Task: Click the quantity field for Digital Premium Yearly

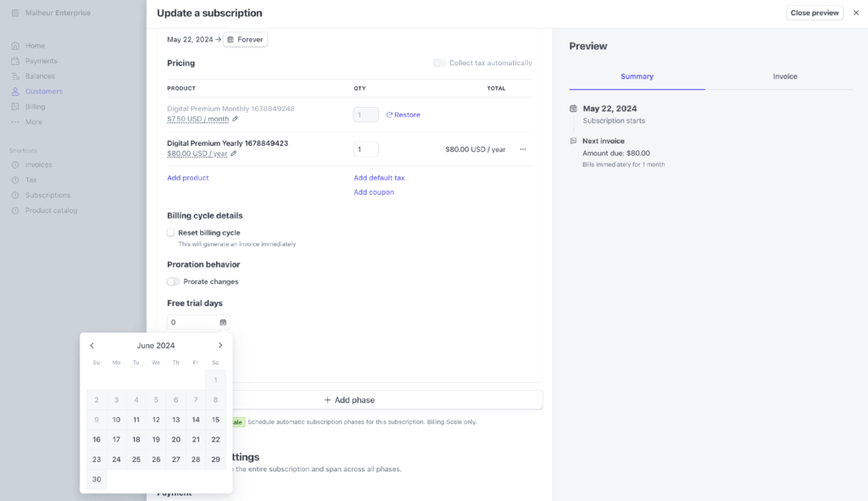Action: [365, 149]
